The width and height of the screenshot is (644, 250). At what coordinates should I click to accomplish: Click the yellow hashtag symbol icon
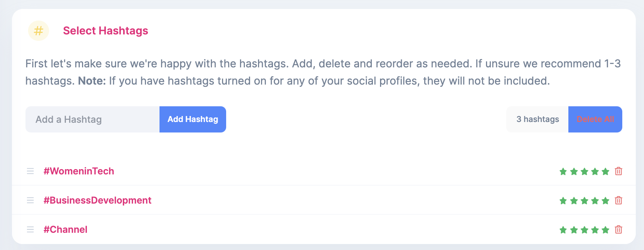pos(39,31)
